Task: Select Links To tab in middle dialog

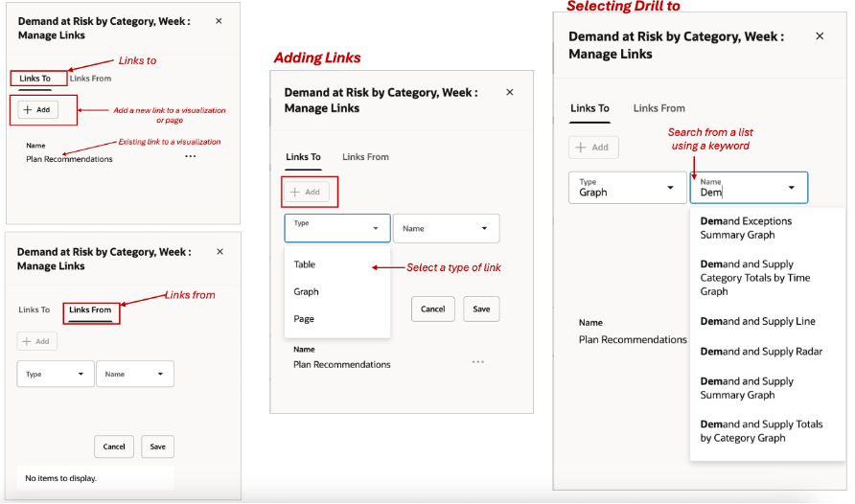Action: pos(303,157)
